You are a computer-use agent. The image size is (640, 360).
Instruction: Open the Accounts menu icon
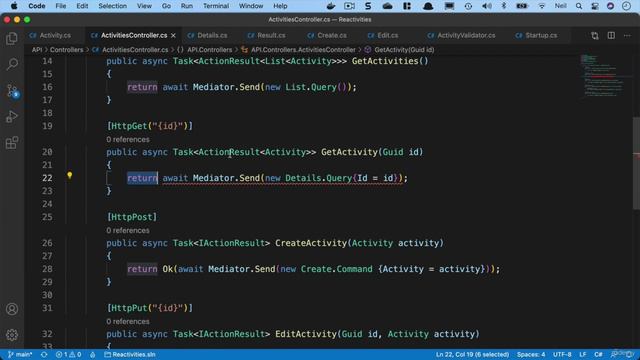click(x=12, y=309)
